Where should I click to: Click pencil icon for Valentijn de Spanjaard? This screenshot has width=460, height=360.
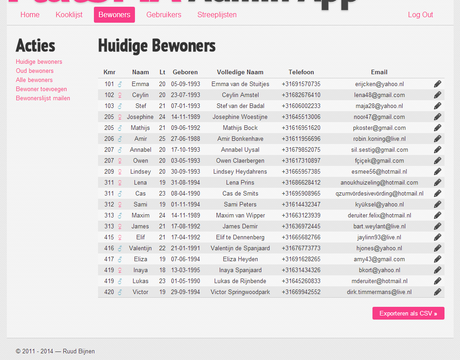[437, 248]
